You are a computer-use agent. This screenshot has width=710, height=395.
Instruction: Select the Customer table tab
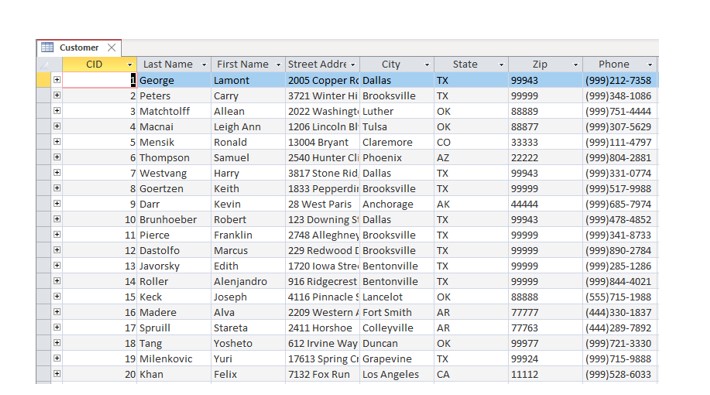coord(79,48)
